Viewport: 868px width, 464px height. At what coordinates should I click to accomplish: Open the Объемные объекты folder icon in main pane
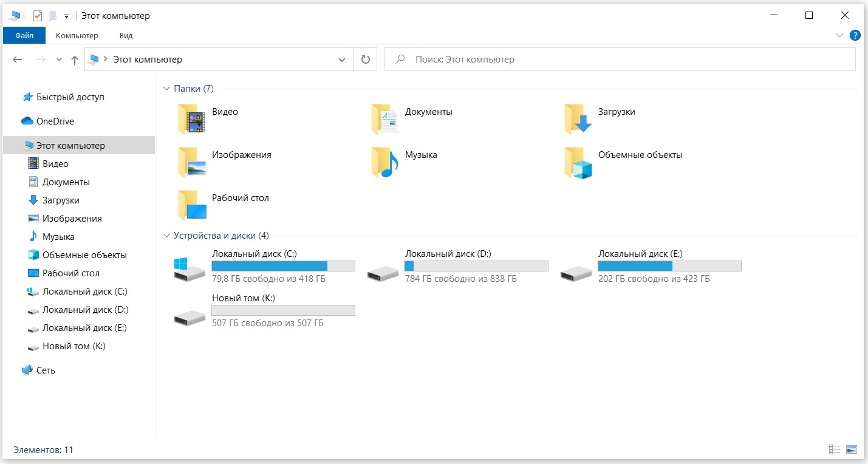(x=579, y=163)
